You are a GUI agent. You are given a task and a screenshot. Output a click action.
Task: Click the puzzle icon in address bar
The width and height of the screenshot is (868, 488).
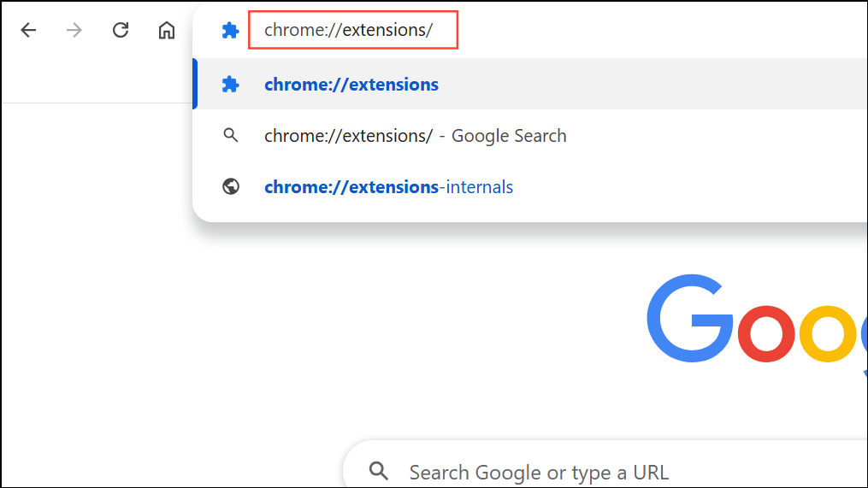tap(230, 31)
